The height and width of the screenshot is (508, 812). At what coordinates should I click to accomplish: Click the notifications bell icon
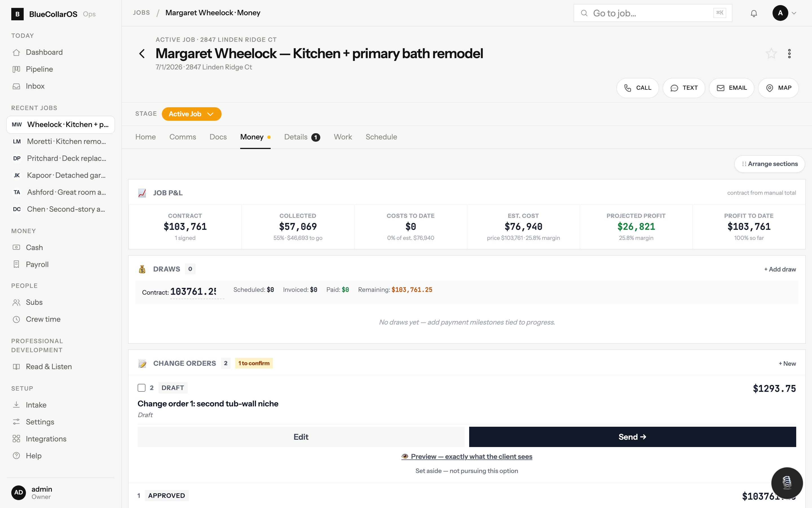754,14
